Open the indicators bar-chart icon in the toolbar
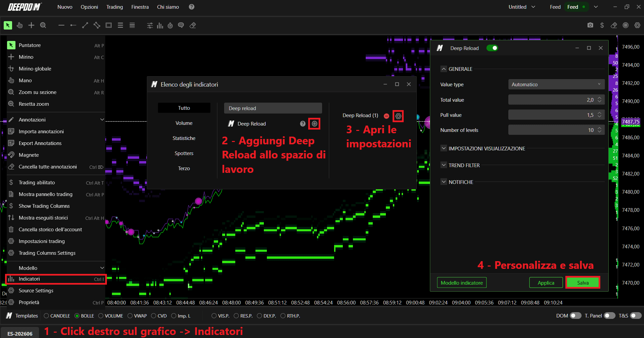 pos(160,26)
